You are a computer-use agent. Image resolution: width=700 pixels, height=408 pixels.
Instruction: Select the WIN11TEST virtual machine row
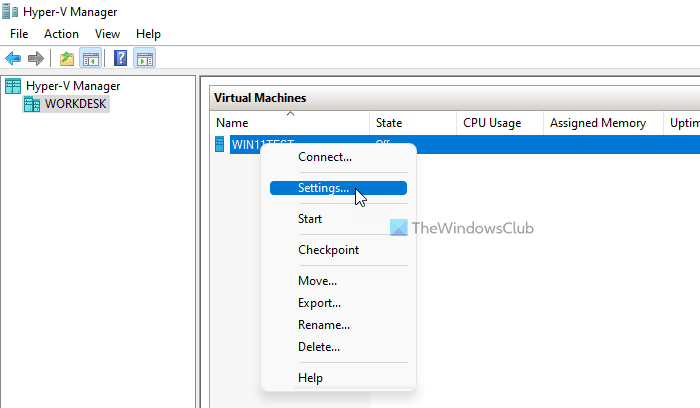click(455, 145)
